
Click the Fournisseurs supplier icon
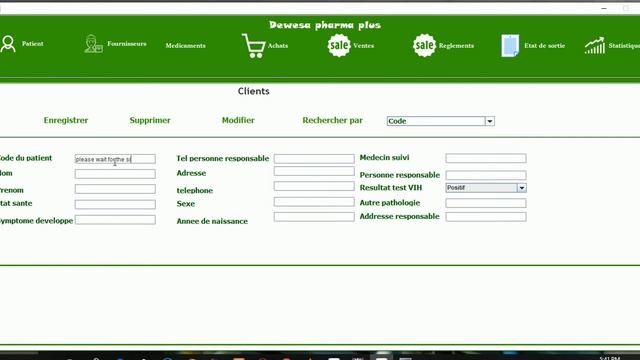coord(93,44)
